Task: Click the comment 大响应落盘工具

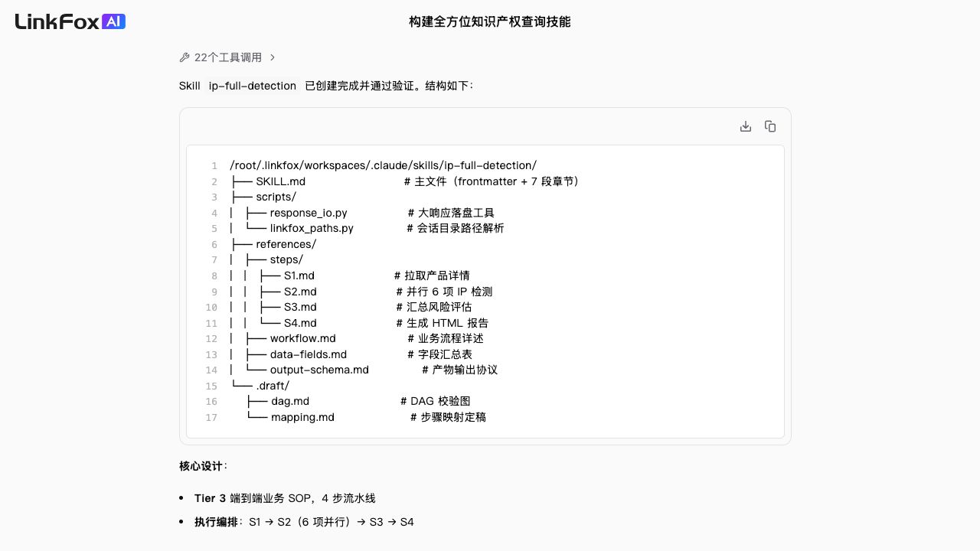Action: [451, 213]
